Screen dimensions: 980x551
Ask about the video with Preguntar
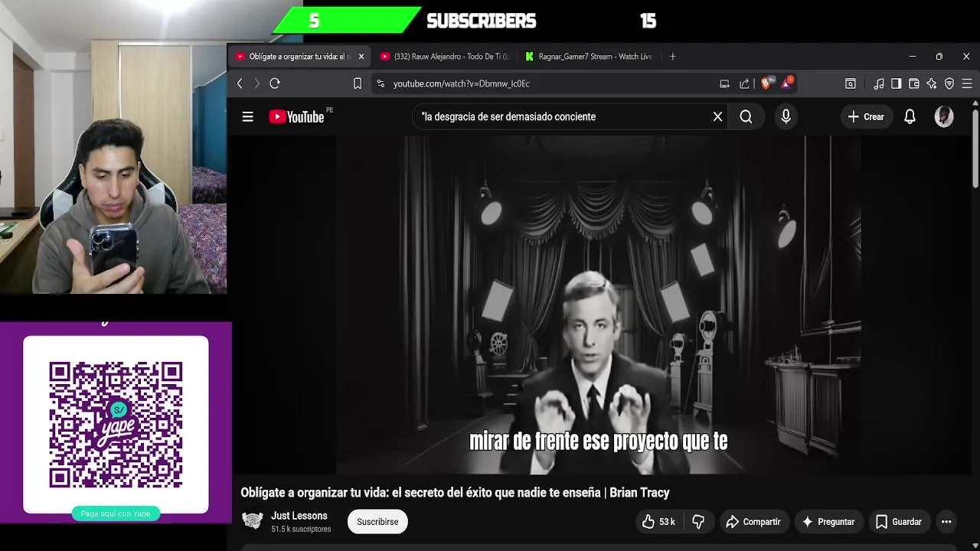click(828, 522)
